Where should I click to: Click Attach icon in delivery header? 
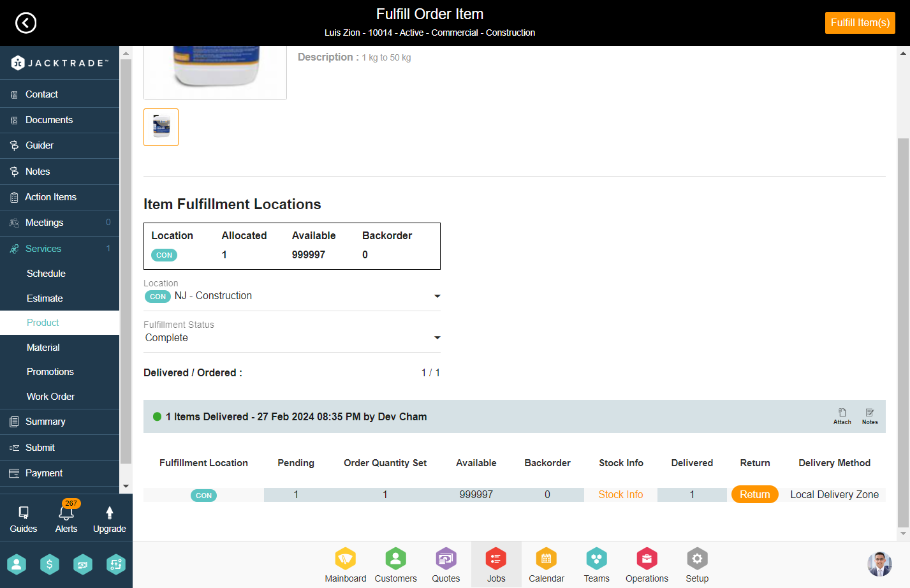(842, 416)
